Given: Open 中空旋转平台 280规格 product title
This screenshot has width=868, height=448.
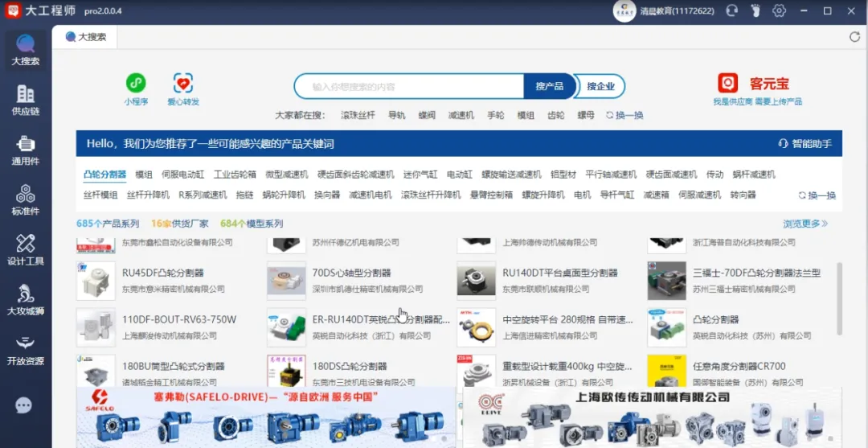Looking at the screenshot, I should 567,319.
